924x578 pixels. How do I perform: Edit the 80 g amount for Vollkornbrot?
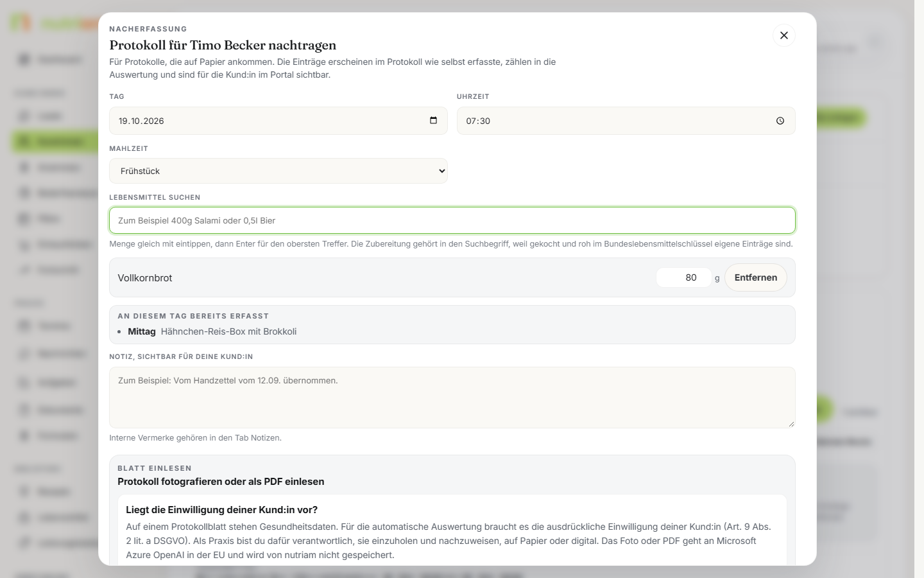pos(684,277)
